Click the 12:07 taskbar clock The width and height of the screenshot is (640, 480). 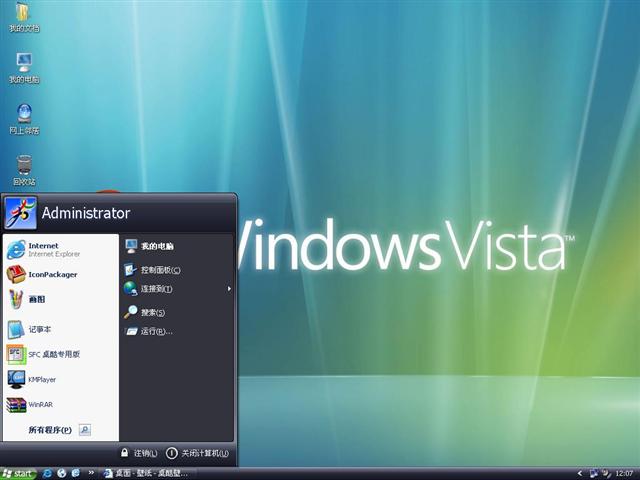pyautogui.click(x=624, y=473)
